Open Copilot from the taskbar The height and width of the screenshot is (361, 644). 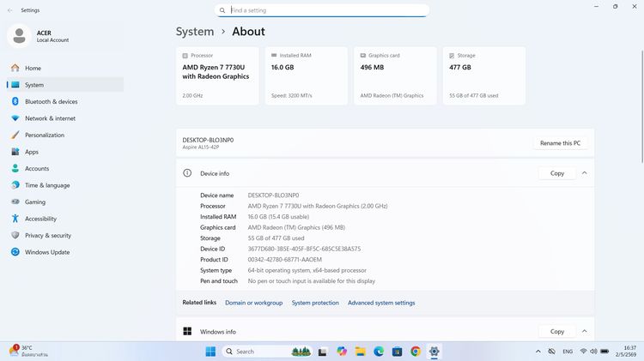click(x=342, y=352)
